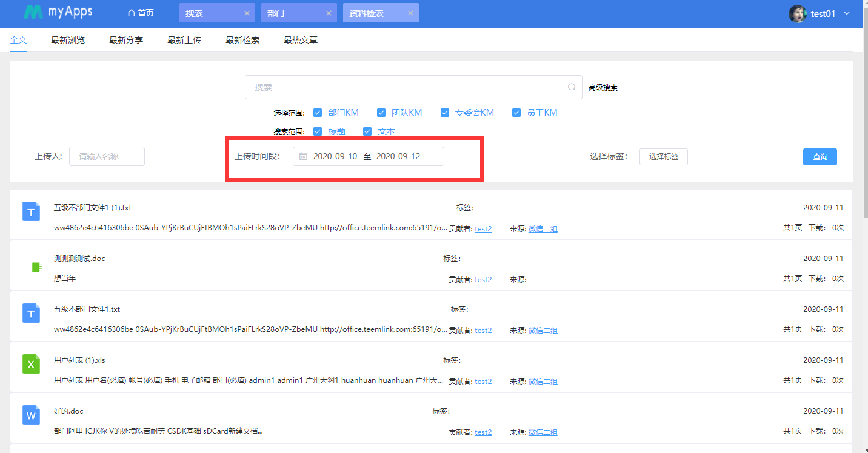Click the 查询 search button
This screenshot has width=868, height=453.
click(820, 156)
